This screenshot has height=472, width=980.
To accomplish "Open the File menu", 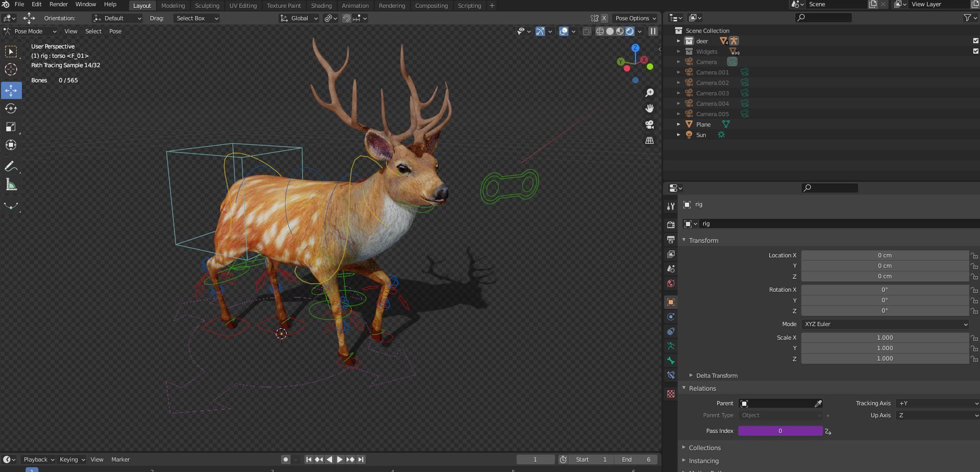I will [19, 4].
